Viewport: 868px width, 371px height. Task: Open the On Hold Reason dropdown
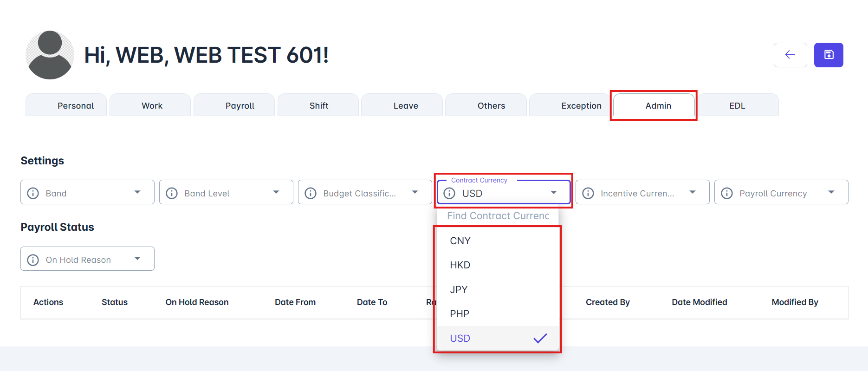point(137,259)
